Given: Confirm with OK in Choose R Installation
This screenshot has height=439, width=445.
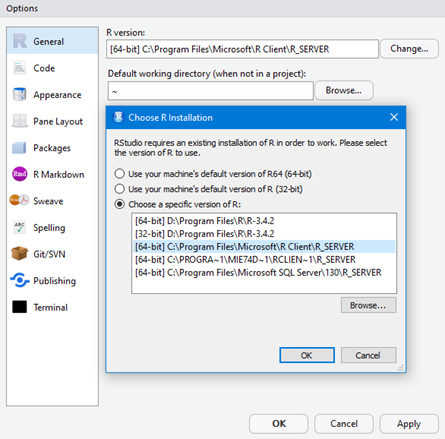Looking at the screenshot, I should (307, 355).
